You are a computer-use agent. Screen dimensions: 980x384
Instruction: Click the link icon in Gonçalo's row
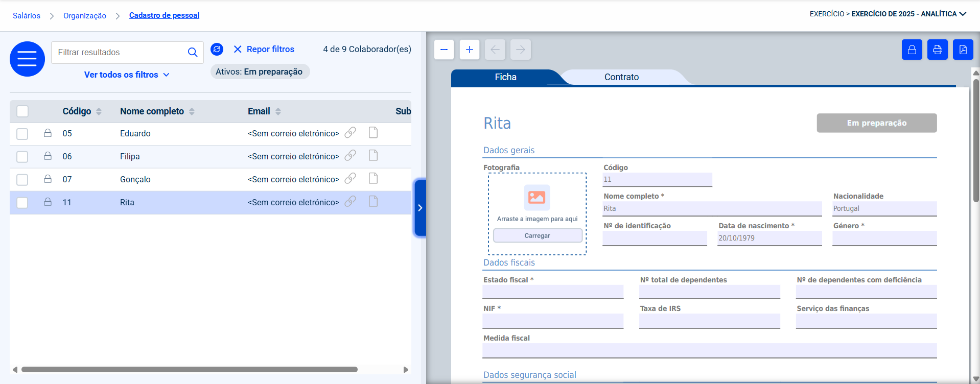pyautogui.click(x=350, y=179)
